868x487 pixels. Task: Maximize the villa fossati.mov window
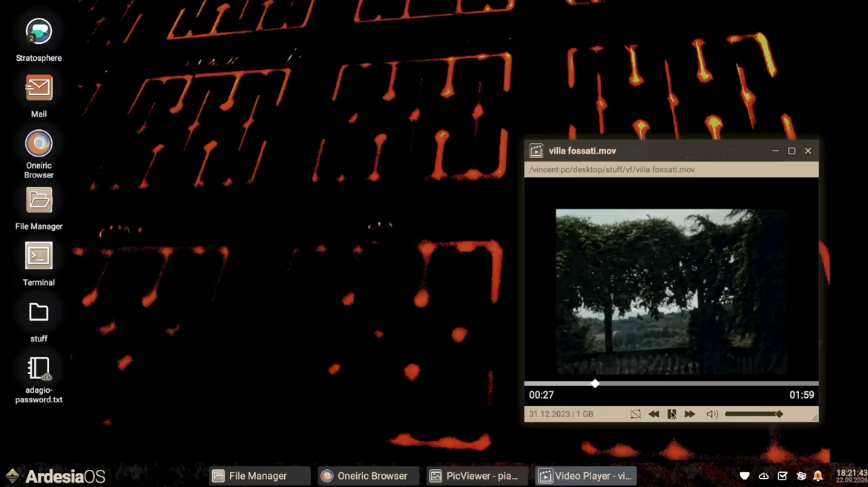tap(792, 151)
